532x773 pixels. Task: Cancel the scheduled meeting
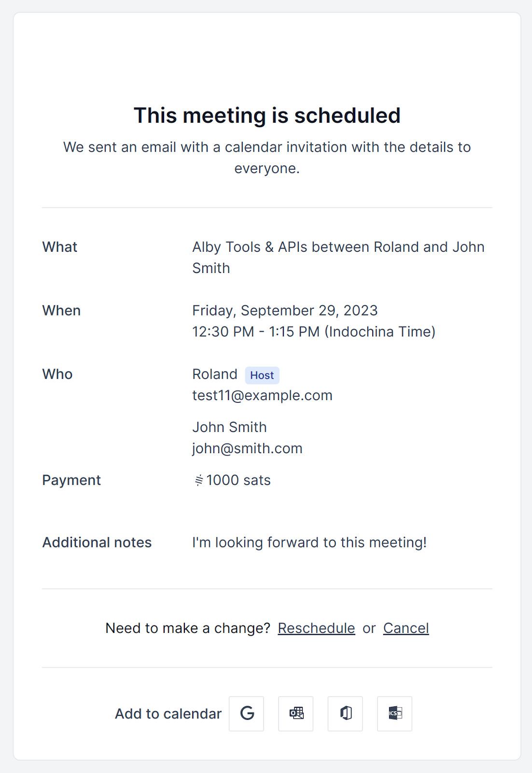[406, 628]
